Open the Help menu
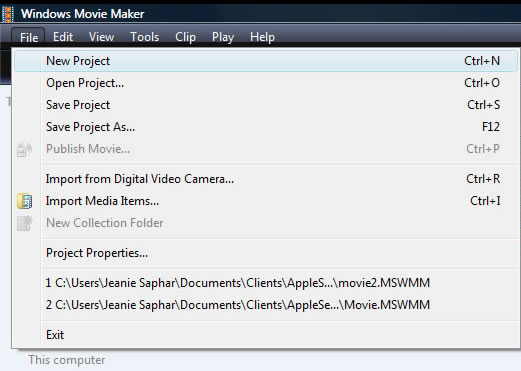 (262, 37)
